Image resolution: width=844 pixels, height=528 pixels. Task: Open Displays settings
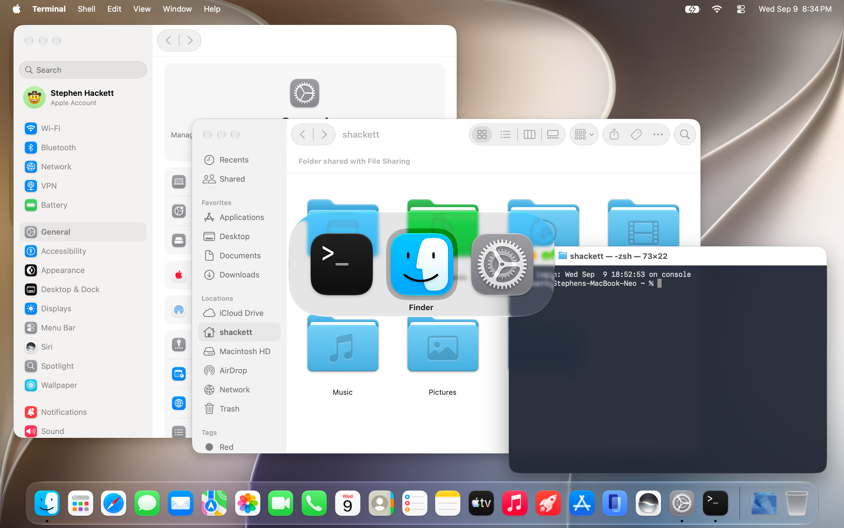pyautogui.click(x=83, y=308)
